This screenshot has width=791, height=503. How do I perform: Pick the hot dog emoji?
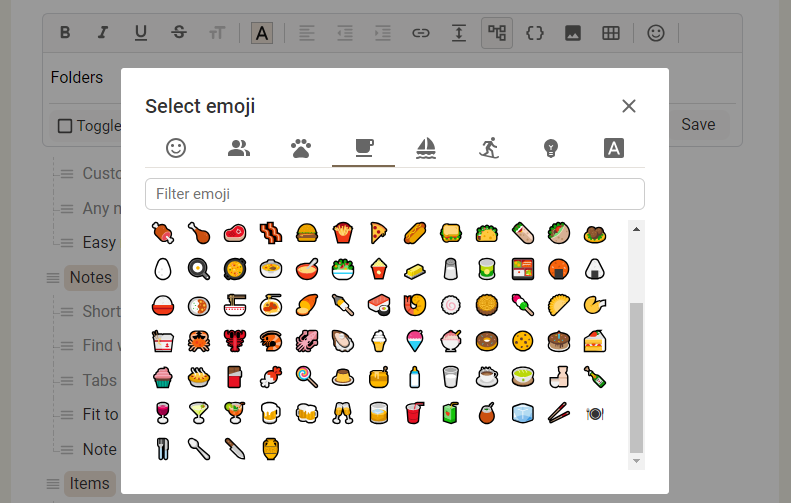pos(415,233)
